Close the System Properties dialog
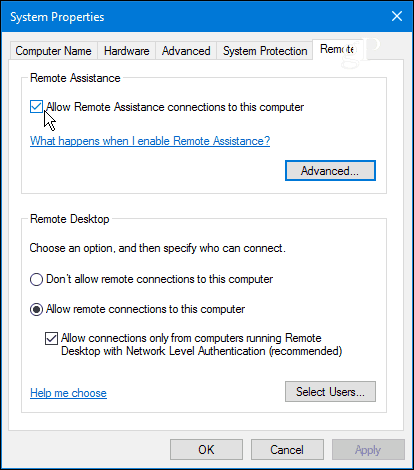Image resolution: width=414 pixels, height=470 pixels. coord(397,16)
